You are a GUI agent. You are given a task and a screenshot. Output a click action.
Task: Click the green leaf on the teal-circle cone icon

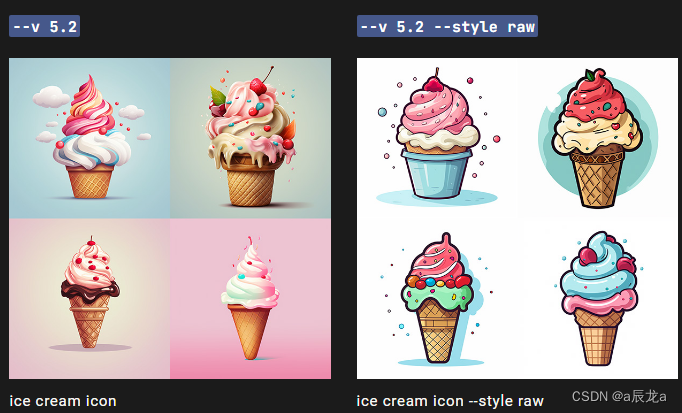pos(589,75)
